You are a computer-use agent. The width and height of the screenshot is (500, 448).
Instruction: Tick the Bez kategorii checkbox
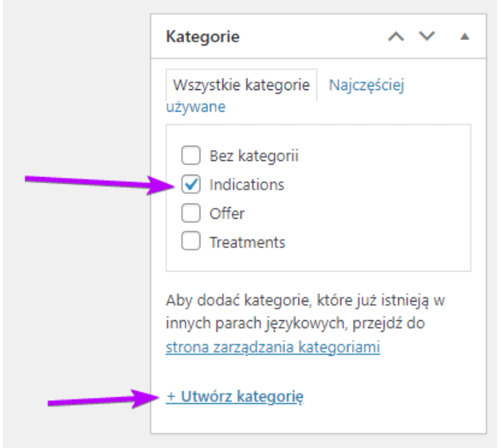(x=190, y=156)
